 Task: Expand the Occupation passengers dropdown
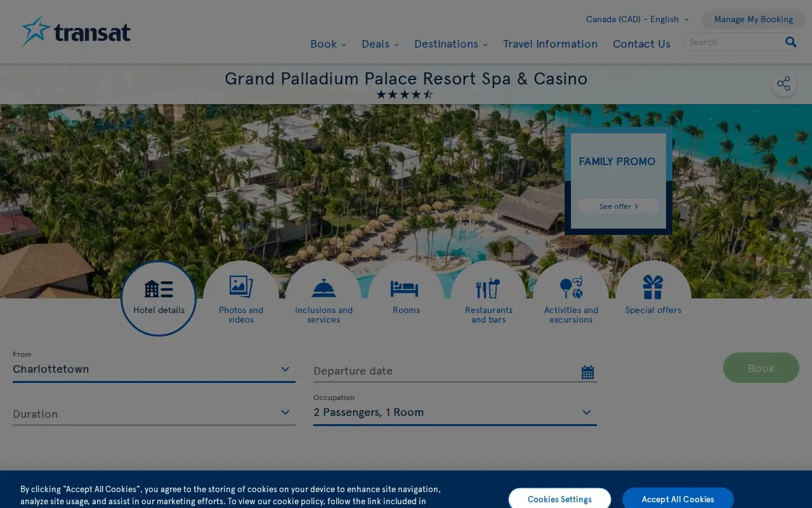455,412
